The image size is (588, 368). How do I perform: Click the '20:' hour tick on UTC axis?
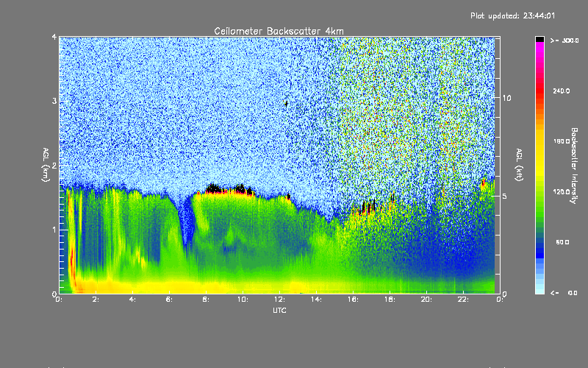click(426, 300)
